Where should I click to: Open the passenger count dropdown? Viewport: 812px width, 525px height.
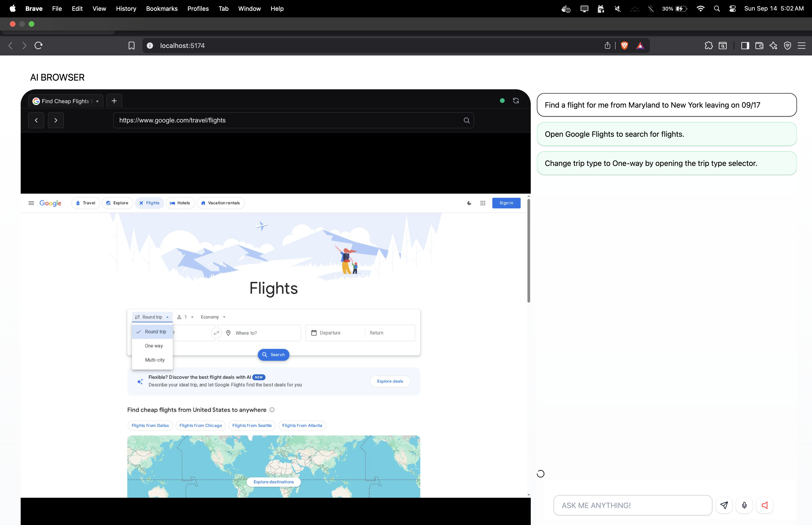pyautogui.click(x=185, y=317)
